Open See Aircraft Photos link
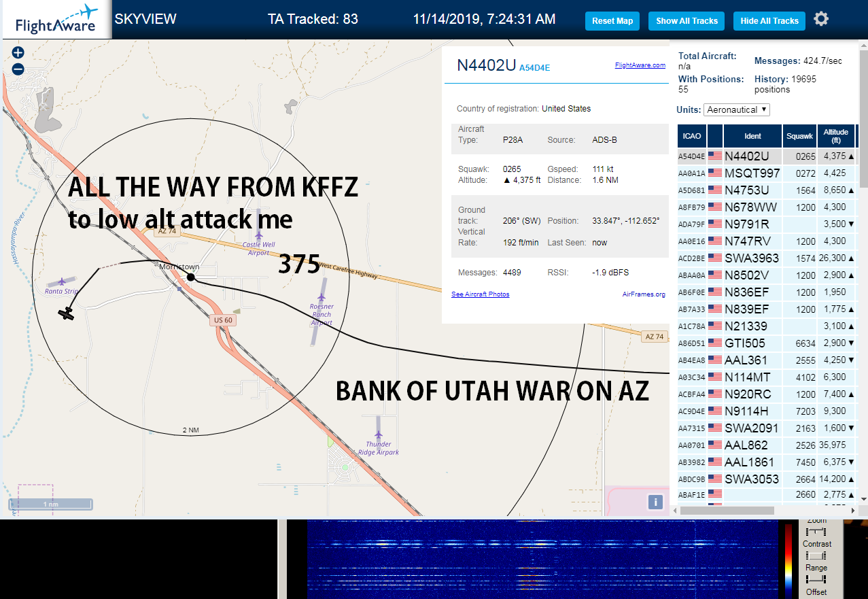This screenshot has height=599, width=868. (x=481, y=294)
